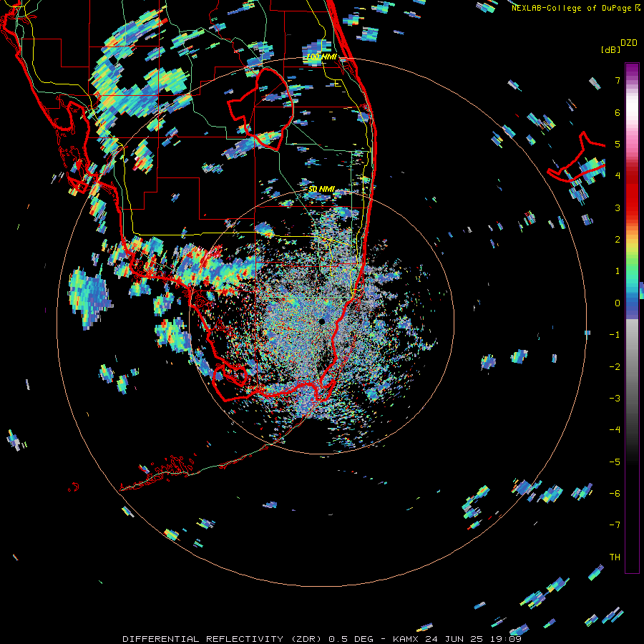Click the positive 1 tick label on the scale
The height and width of the screenshot is (644, 644).
[x=618, y=271]
